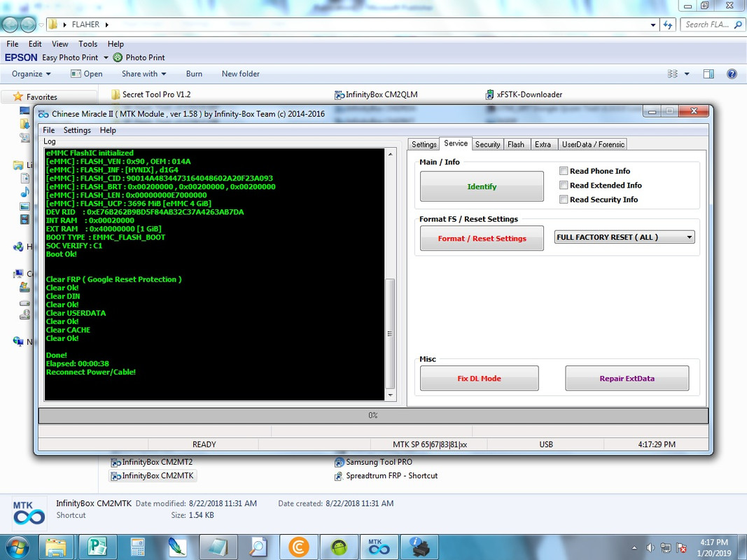This screenshot has height=560, width=747.
Task: Open the Music library icon in sidebar
Action: pos(25,192)
